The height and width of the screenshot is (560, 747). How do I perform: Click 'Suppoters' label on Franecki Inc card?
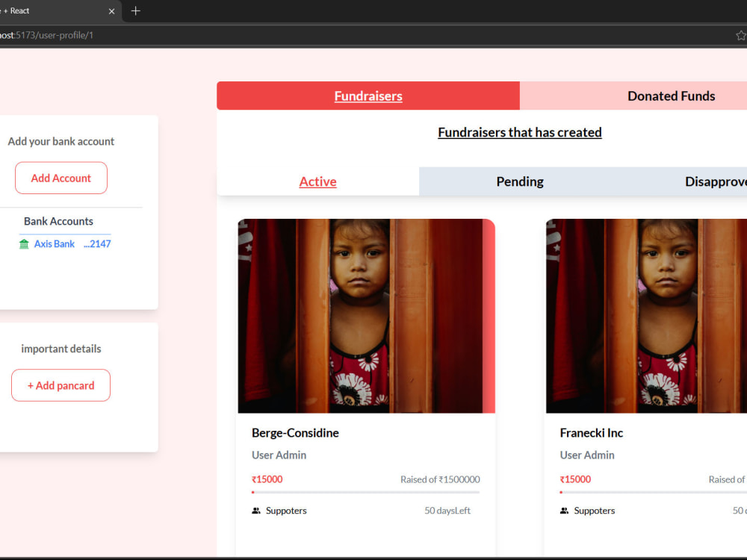[x=595, y=511]
